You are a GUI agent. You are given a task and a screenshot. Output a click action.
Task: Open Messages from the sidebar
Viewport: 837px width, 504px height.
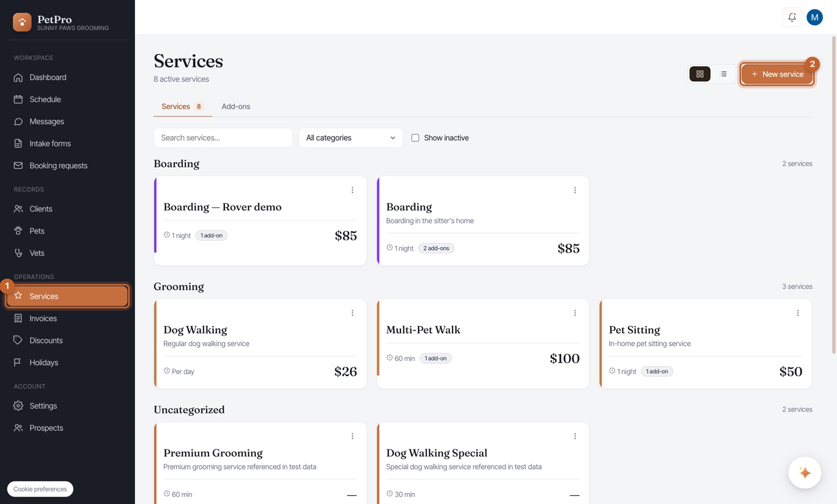click(67, 121)
